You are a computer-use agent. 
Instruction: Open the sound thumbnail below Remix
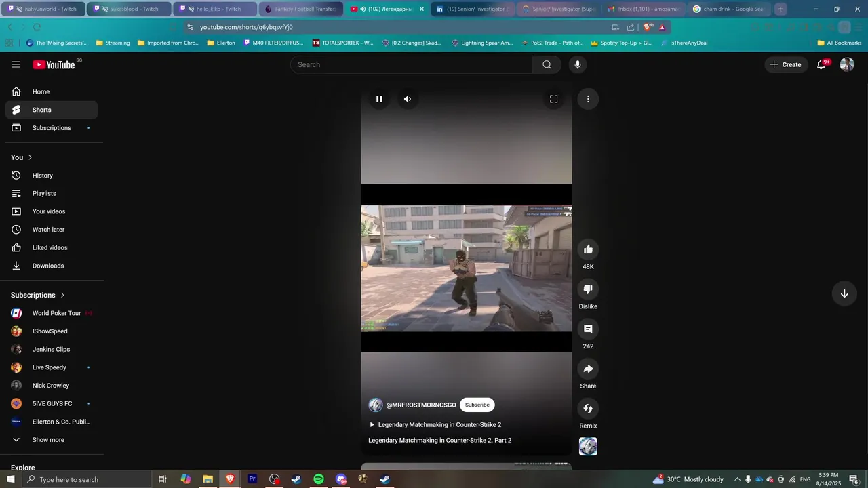pyautogui.click(x=588, y=447)
